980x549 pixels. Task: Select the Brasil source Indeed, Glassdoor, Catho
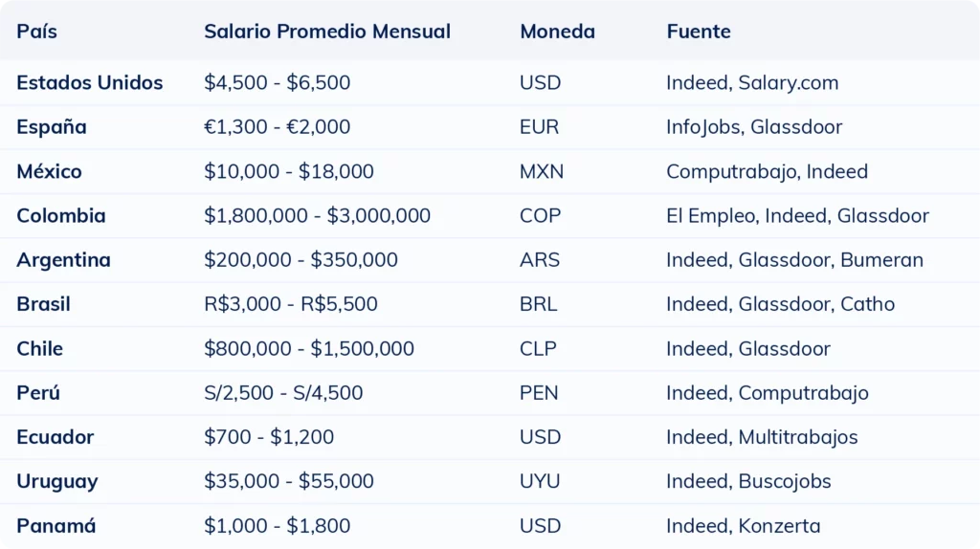coord(780,304)
